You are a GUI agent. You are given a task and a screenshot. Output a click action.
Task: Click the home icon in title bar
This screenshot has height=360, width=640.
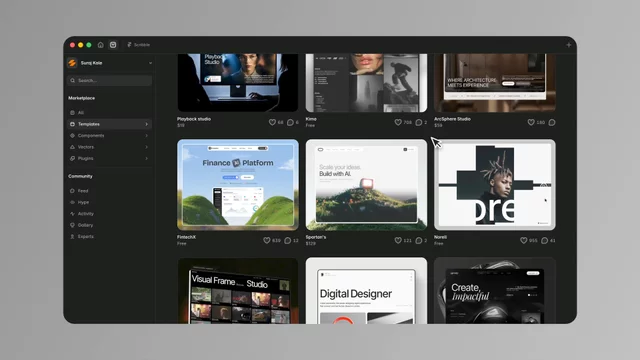tap(100, 45)
